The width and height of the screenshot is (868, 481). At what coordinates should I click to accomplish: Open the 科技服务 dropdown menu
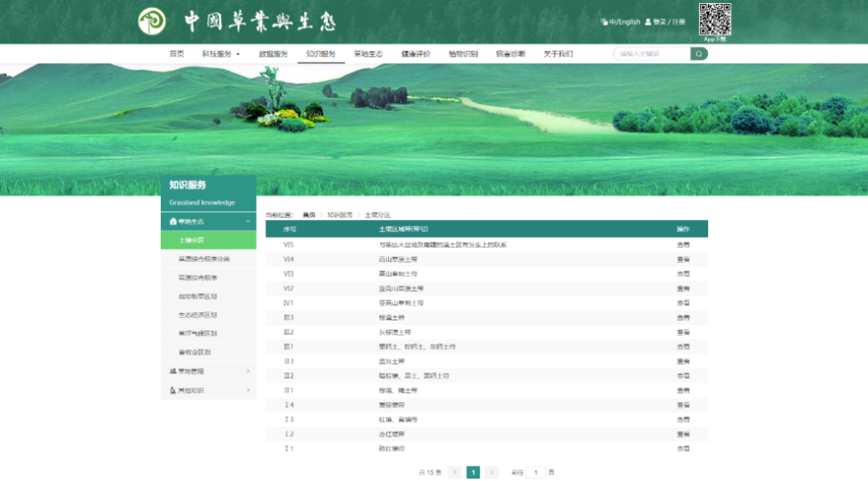pyautogui.click(x=220, y=54)
